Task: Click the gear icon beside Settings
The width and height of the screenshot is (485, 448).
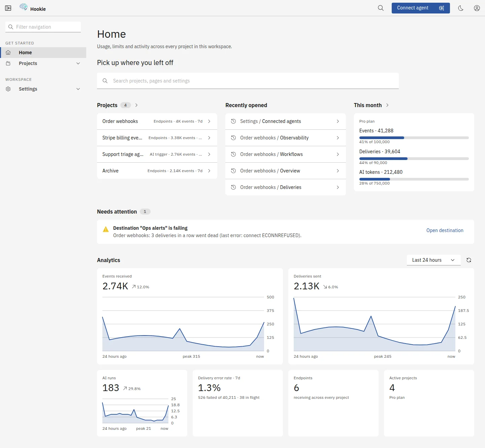Action: click(8, 89)
